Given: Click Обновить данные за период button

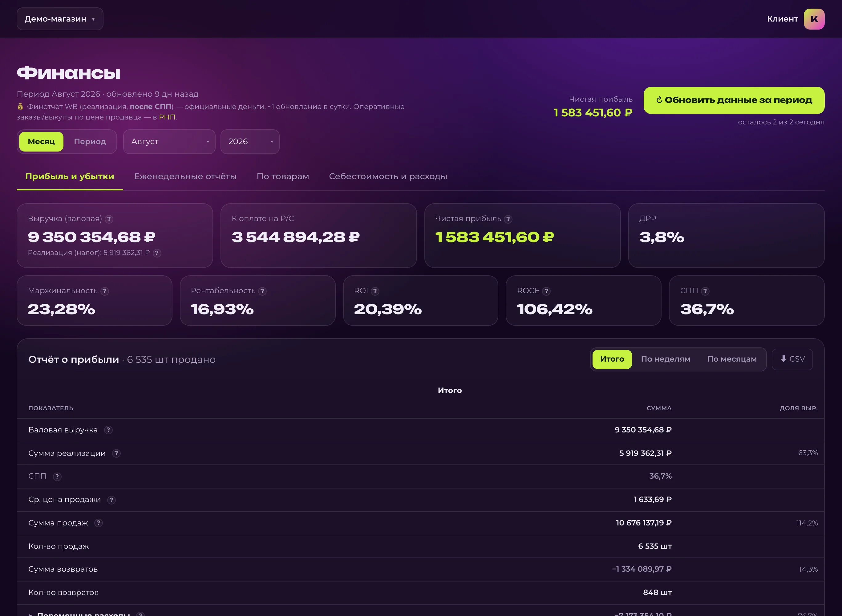Looking at the screenshot, I should (x=734, y=100).
